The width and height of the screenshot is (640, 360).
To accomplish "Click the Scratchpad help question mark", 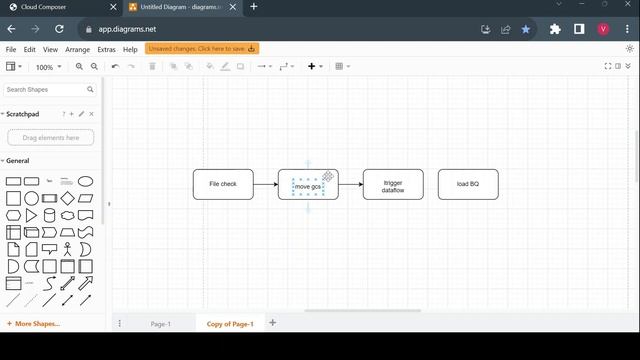I will point(63,114).
